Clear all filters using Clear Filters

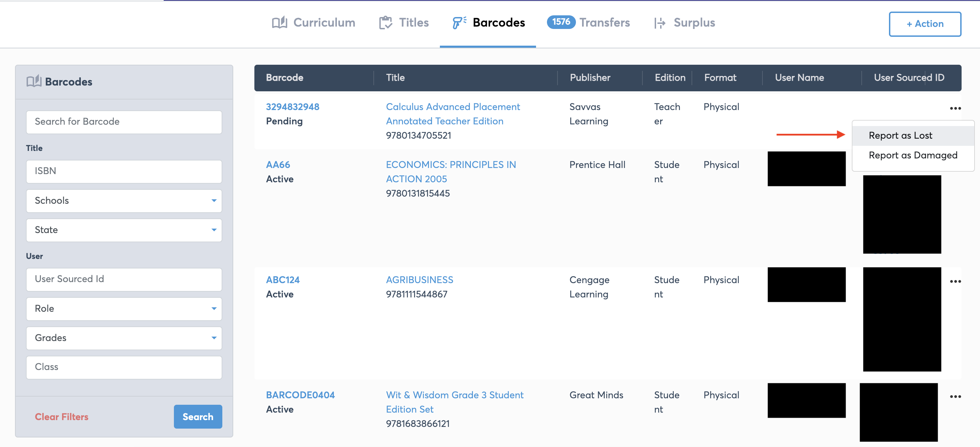point(61,417)
